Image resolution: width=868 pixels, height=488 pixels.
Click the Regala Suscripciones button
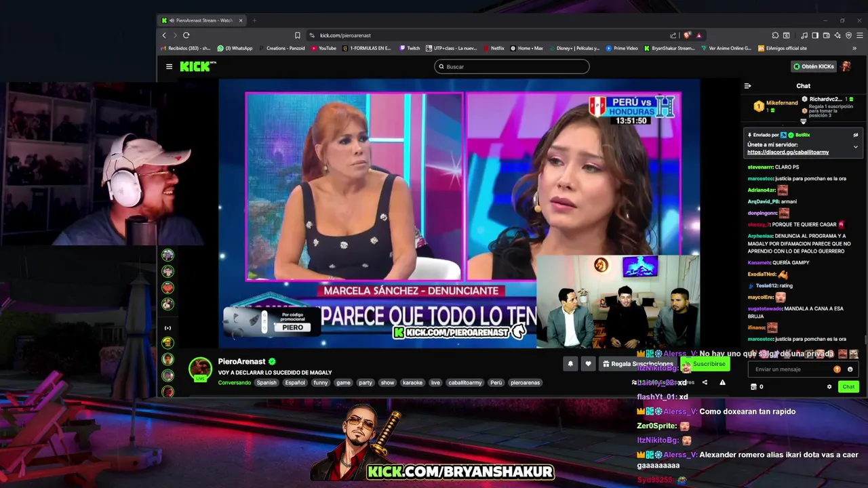pyautogui.click(x=637, y=364)
